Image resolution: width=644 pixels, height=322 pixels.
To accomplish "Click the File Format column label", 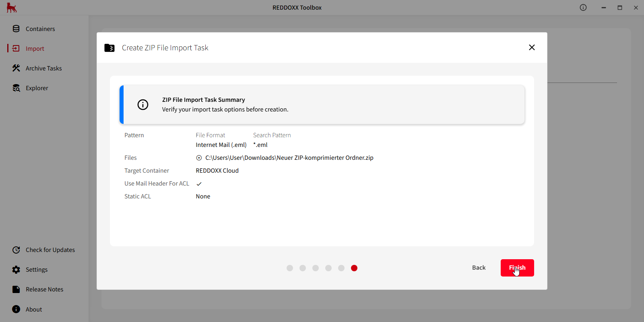I will tap(211, 135).
